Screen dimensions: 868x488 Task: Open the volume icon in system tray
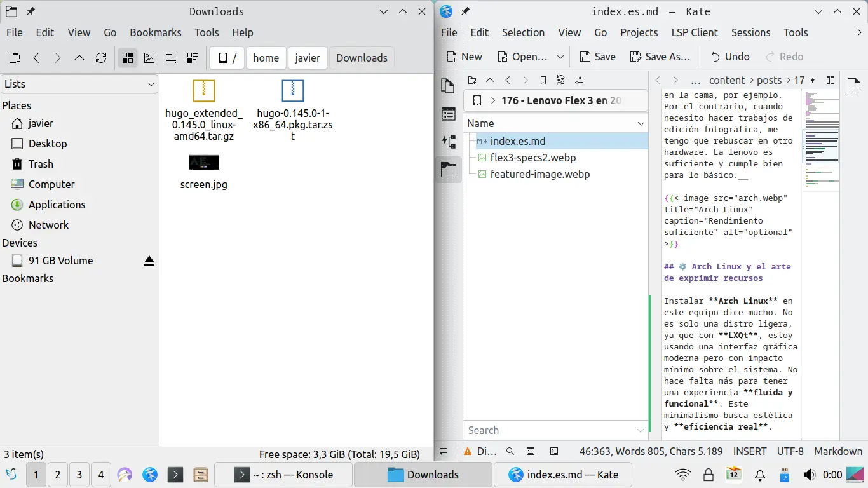[x=809, y=475]
